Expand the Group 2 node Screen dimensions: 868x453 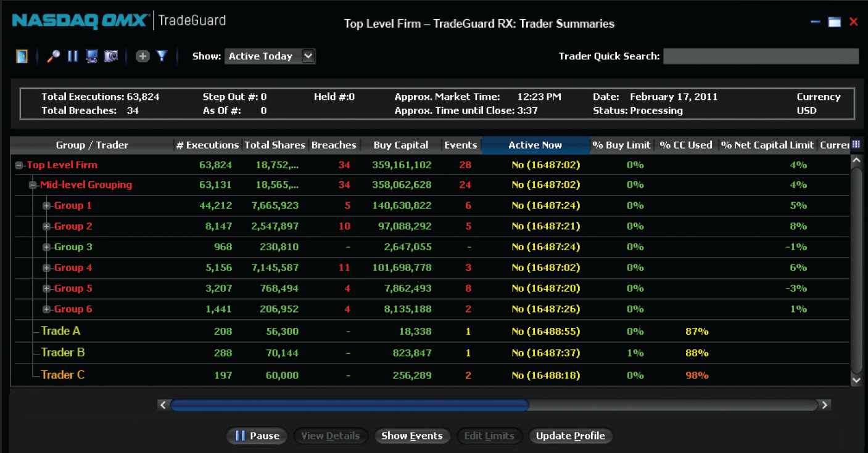(46, 227)
